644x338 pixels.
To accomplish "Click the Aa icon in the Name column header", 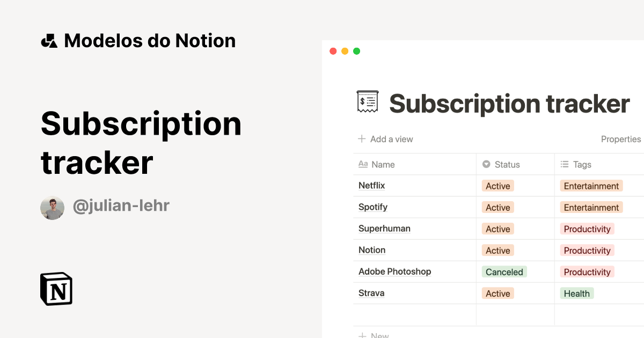I will [x=362, y=164].
